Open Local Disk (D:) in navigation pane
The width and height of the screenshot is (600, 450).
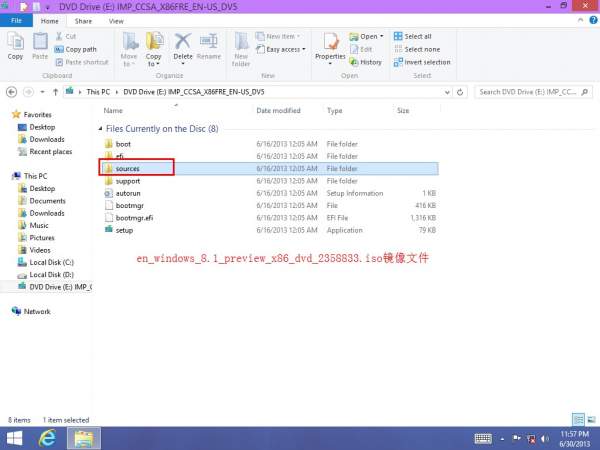[51, 275]
